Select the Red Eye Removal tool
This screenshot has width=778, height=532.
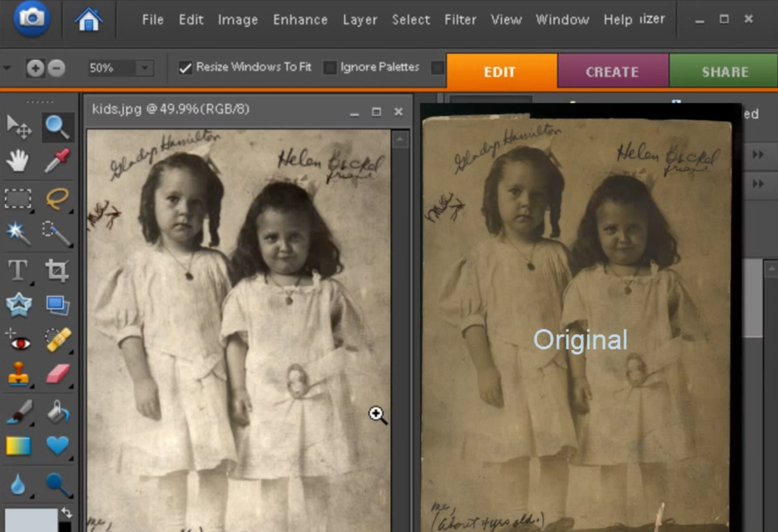19,341
